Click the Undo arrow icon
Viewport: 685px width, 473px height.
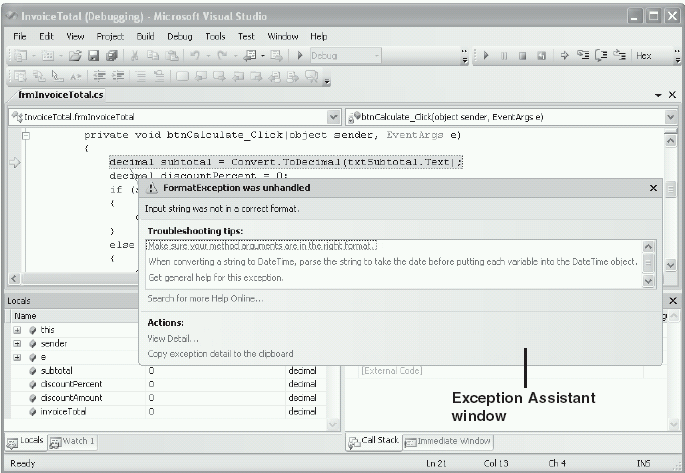coord(195,55)
